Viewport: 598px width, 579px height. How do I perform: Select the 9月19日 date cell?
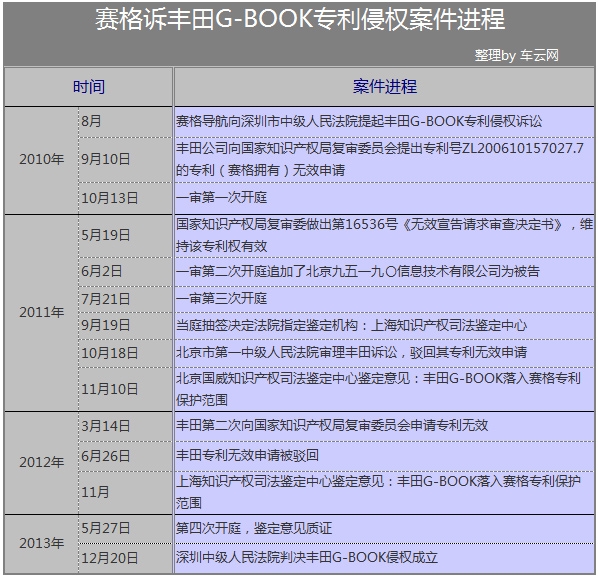[x=125, y=326]
